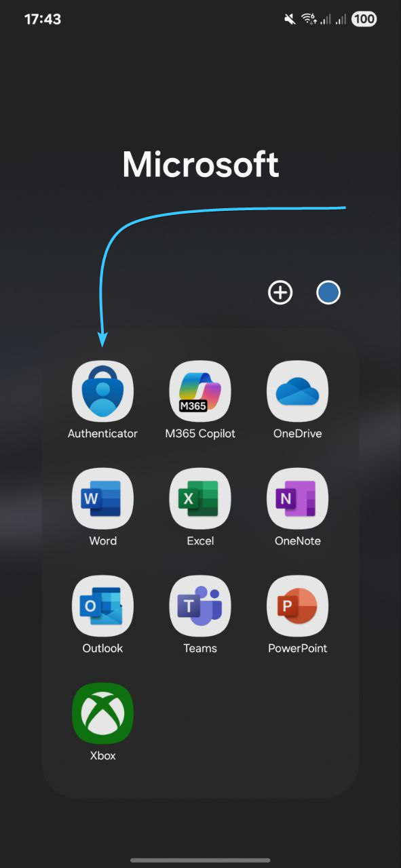Tap the muted sound status icon
This screenshot has height=868, width=401.
[x=290, y=19]
